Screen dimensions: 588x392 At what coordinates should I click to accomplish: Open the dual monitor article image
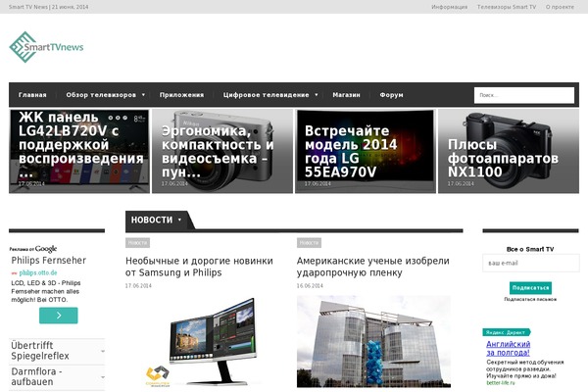pos(203,341)
